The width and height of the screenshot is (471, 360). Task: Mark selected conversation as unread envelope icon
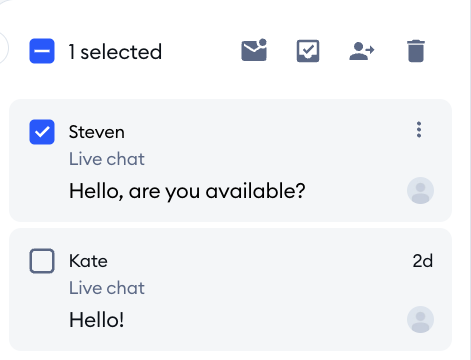tap(254, 50)
